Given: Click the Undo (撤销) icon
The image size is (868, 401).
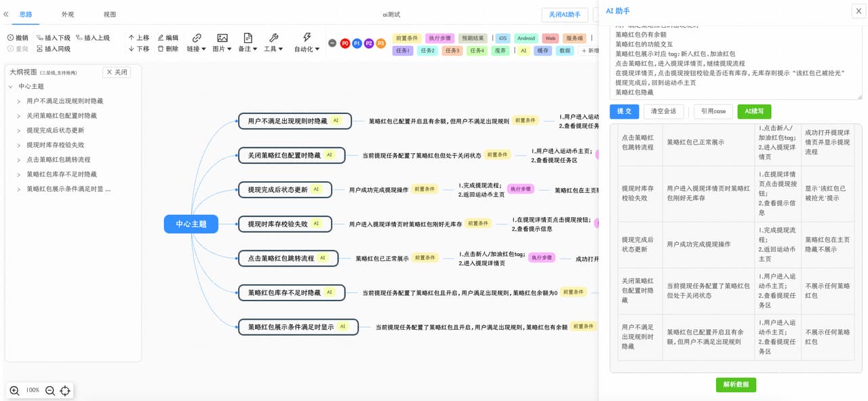Looking at the screenshot, I should [x=11, y=38].
